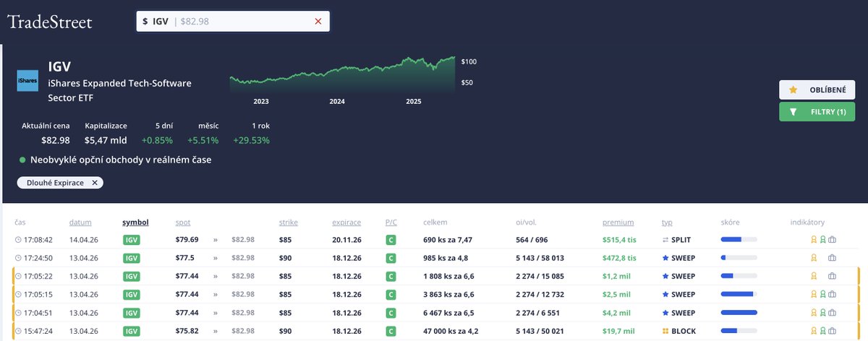868x341 pixels.
Task: Click the $515,4 tis premium value
Action: point(619,239)
